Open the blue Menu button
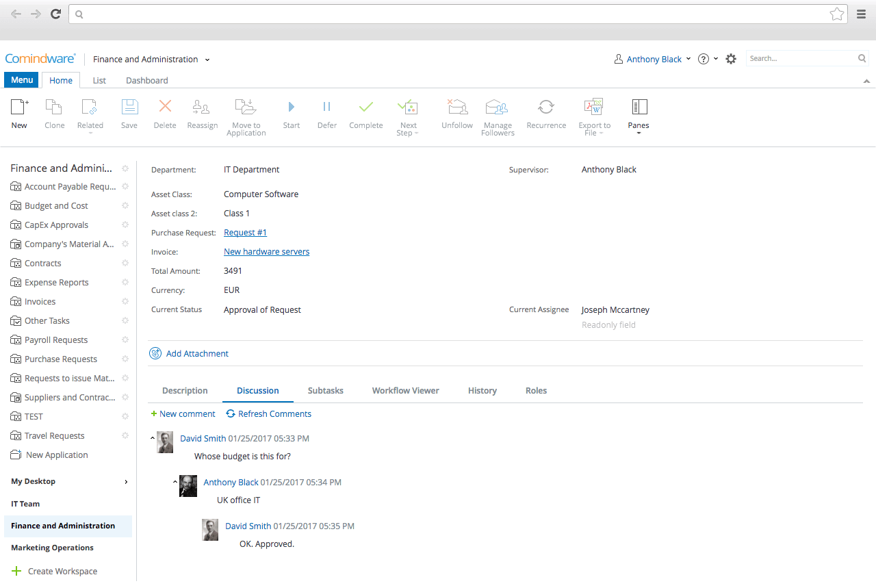 pos(21,80)
